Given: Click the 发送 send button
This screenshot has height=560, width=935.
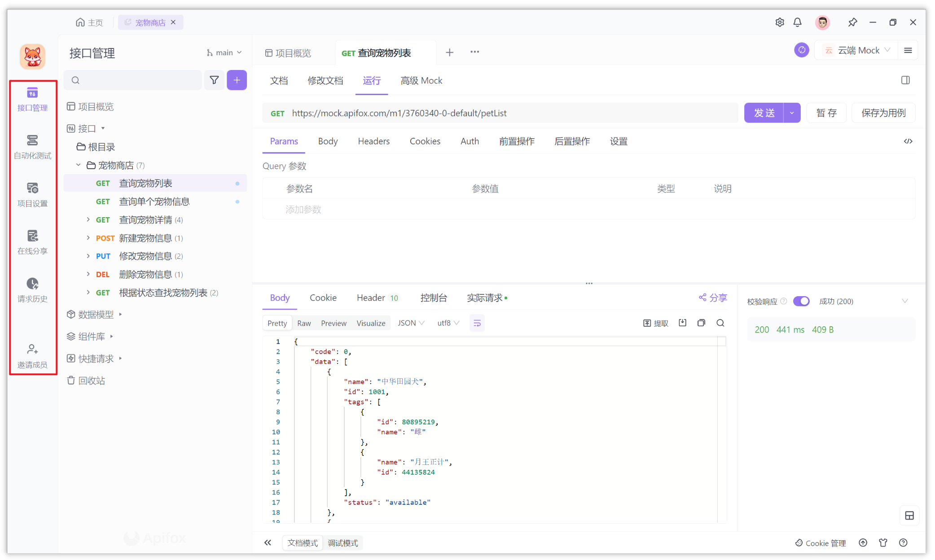Looking at the screenshot, I should click(764, 113).
